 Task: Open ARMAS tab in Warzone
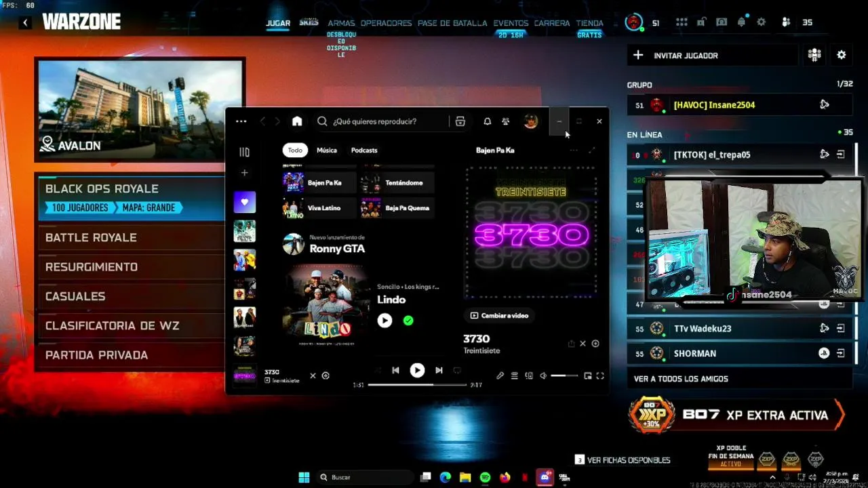341,23
